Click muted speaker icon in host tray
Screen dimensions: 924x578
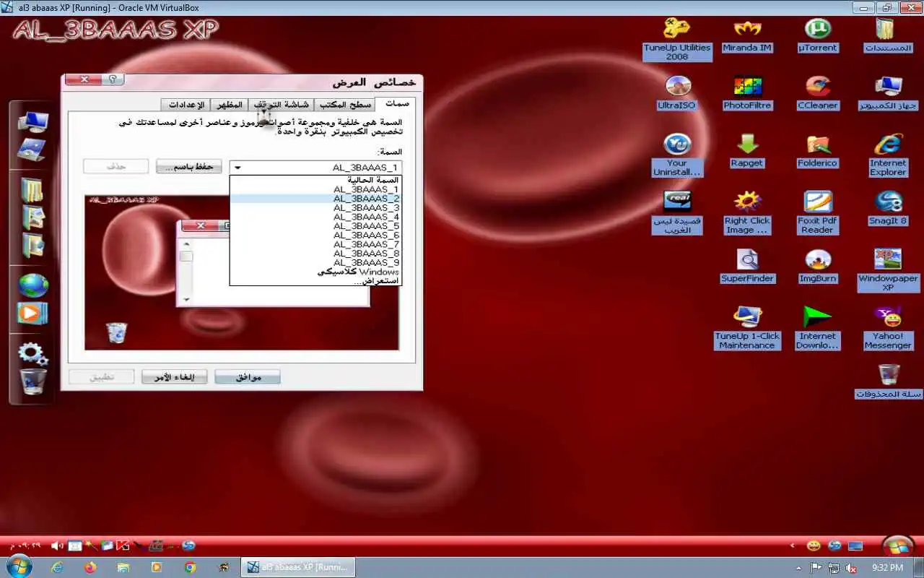(852, 568)
